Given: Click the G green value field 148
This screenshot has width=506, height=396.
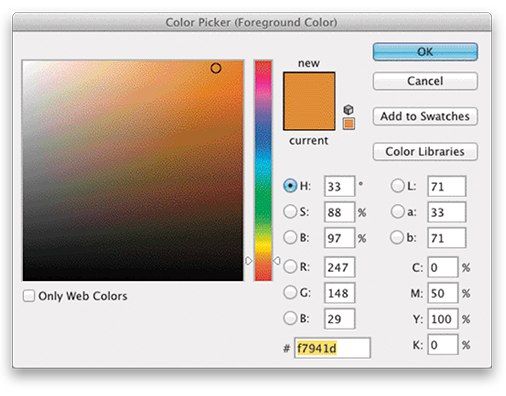Looking at the screenshot, I should 339,293.
